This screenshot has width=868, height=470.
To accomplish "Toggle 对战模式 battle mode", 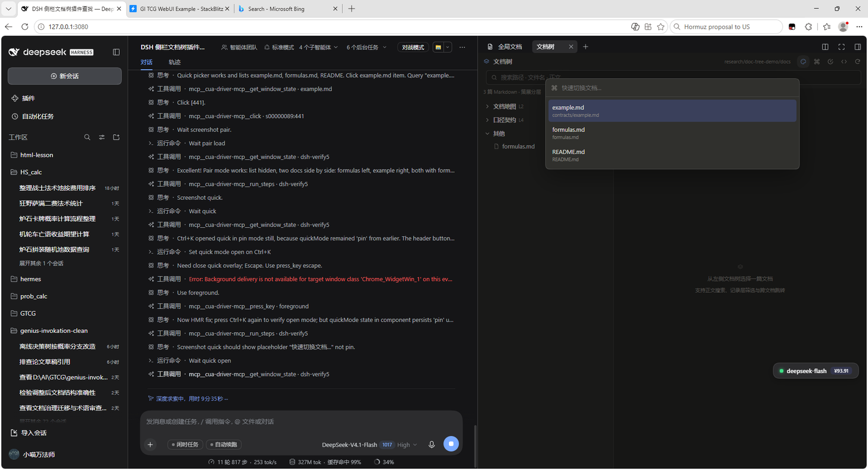I will (413, 47).
